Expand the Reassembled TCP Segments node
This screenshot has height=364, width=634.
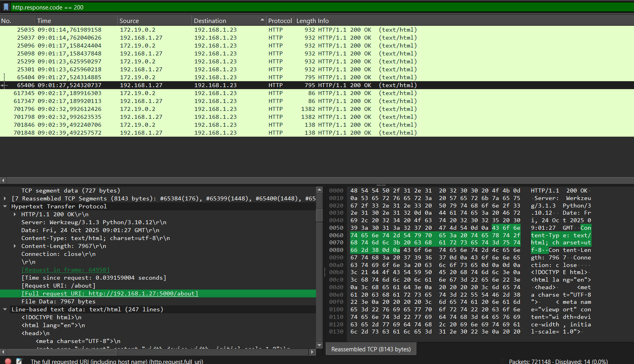point(5,198)
